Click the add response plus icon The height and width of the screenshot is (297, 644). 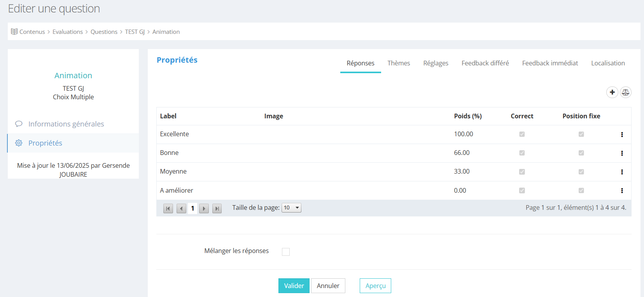point(612,92)
